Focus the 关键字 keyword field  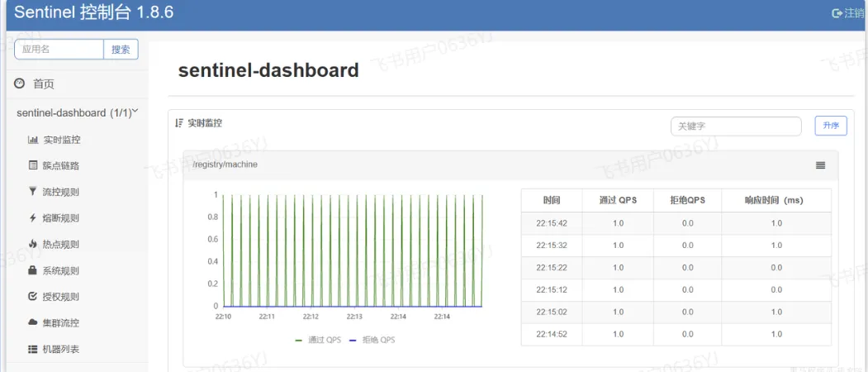coord(736,126)
